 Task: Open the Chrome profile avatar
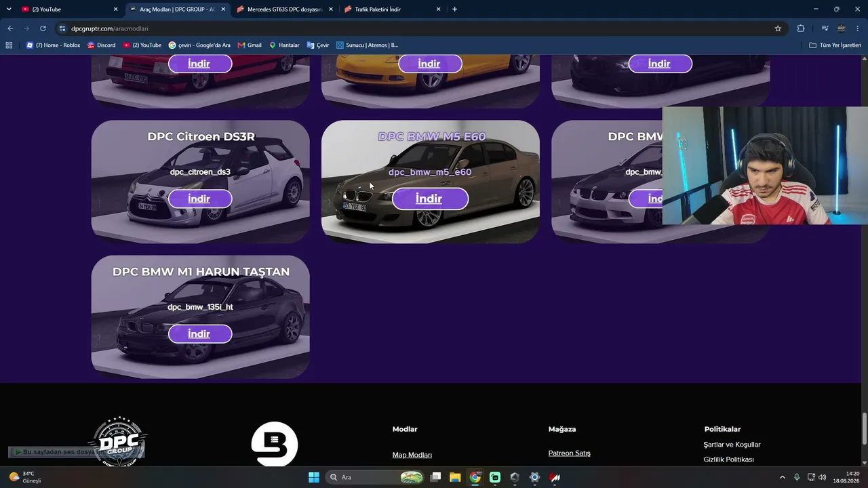click(x=842, y=28)
